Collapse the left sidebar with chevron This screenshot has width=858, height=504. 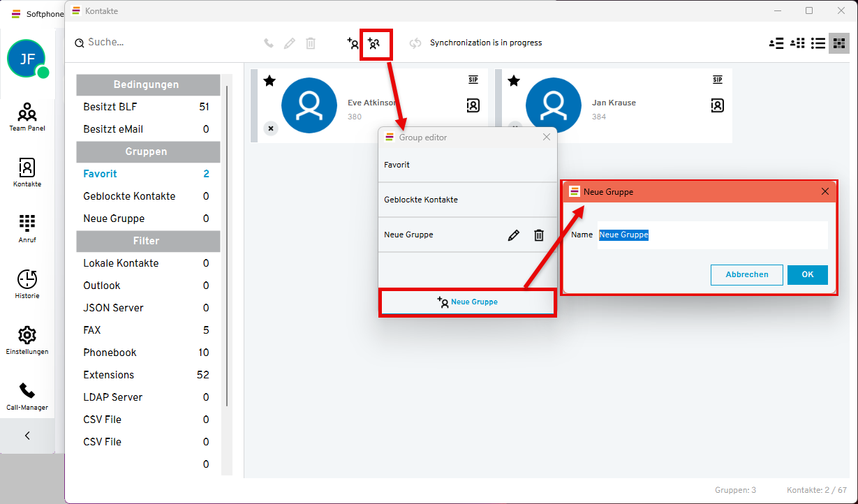pyautogui.click(x=27, y=436)
